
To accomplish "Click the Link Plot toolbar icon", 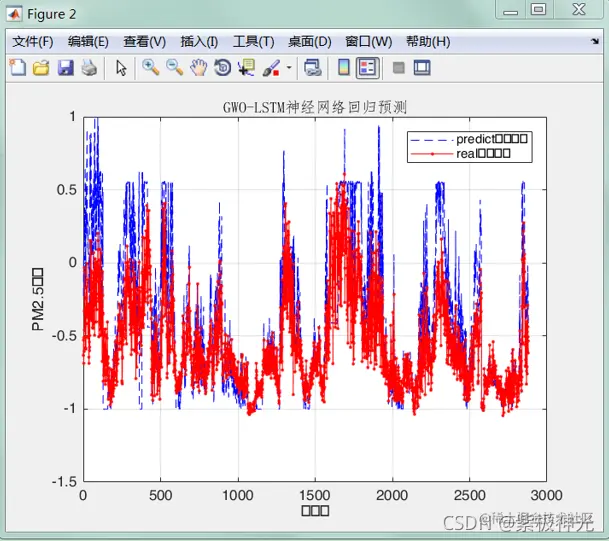I will (x=313, y=68).
